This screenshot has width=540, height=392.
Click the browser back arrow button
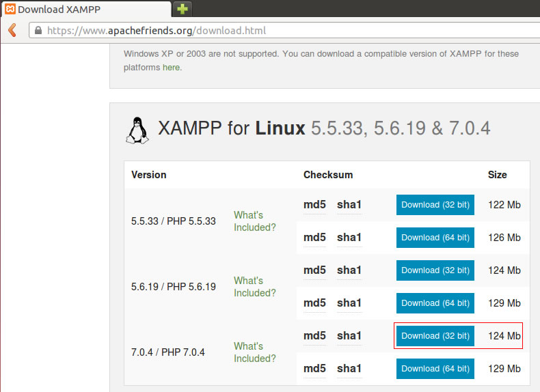coord(12,30)
